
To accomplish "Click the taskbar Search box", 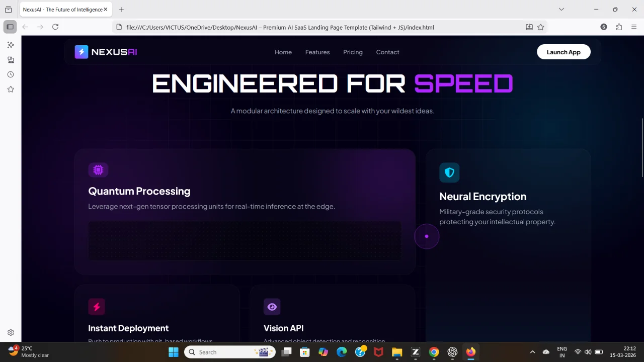I will 230,352.
